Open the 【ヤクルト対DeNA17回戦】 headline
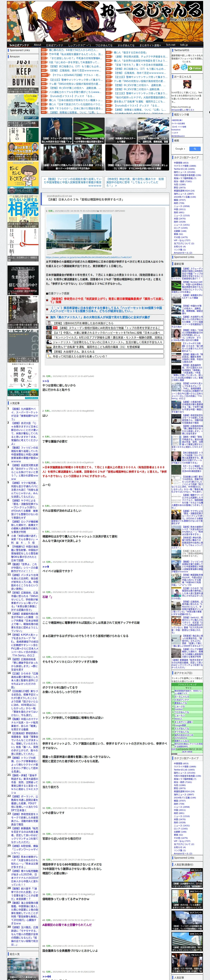The image size is (210, 980). [x=76, y=75]
